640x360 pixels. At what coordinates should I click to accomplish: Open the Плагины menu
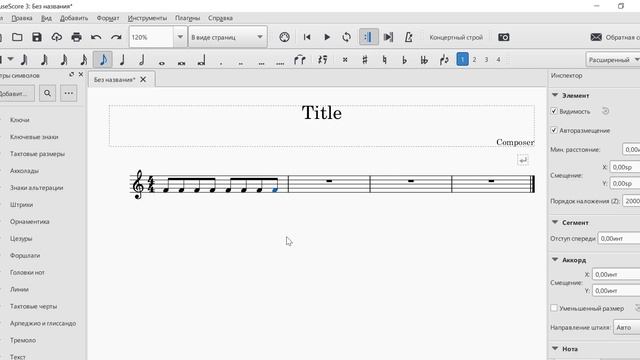coord(187,18)
